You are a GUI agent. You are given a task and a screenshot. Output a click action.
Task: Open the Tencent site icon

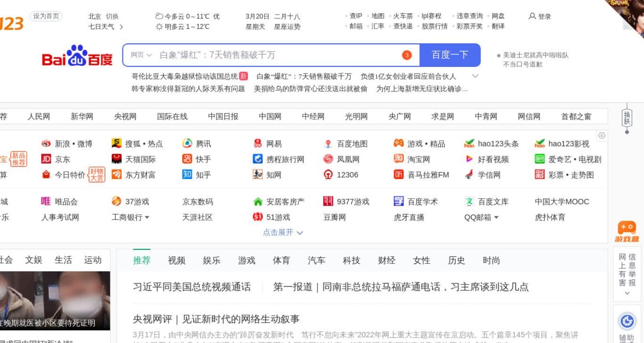pyautogui.click(x=187, y=144)
